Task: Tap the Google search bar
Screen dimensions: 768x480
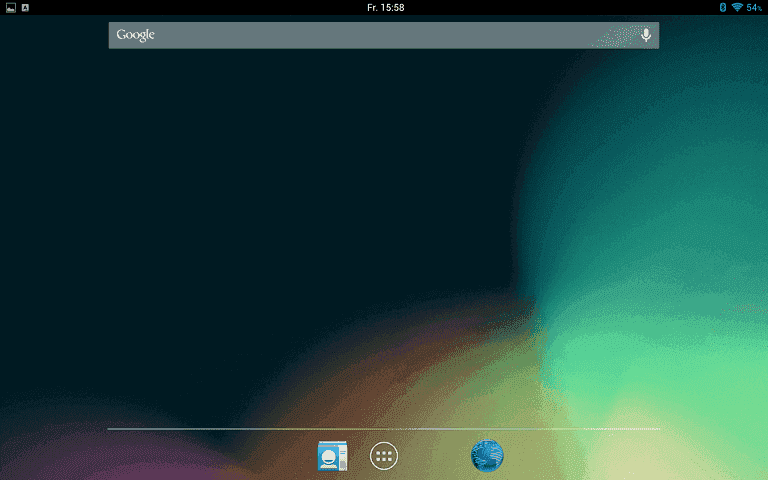Action: tap(384, 35)
